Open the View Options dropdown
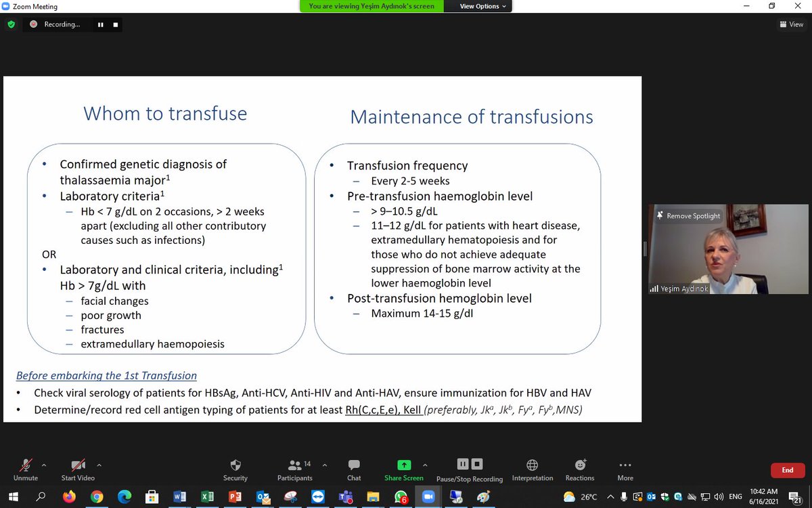This screenshot has height=508, width=812. pos(483,6)
